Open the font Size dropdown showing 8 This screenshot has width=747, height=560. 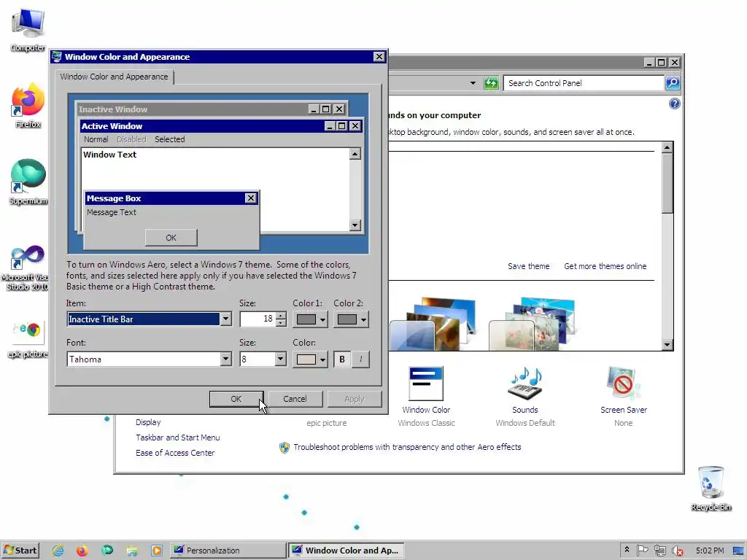[x=281, y=359]
